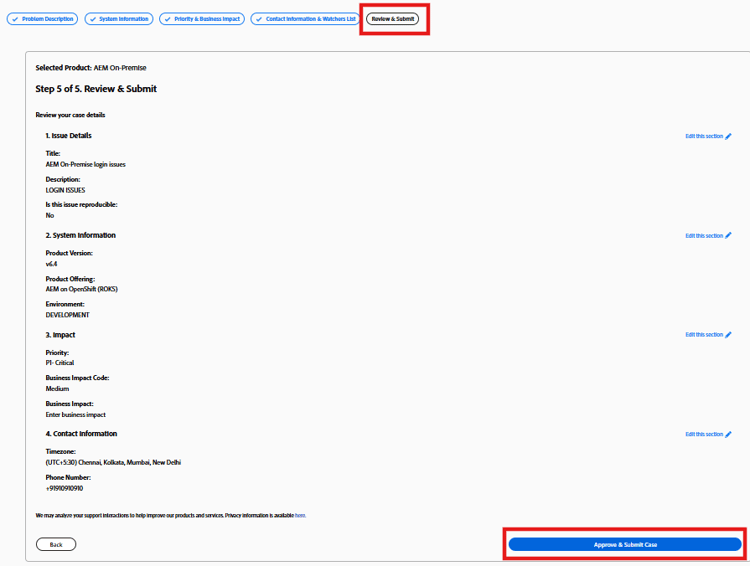Click the reproducible answer 'No'
Screen dimensions: 750x566
(x=50, y=216)
